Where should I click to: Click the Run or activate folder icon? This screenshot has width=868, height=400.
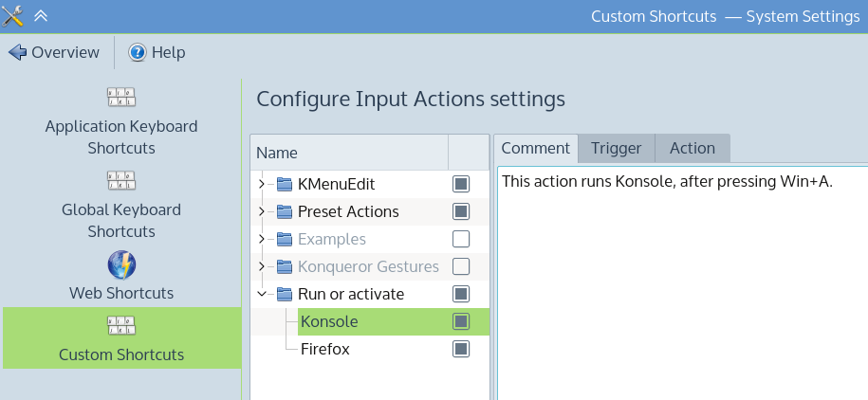tap(284, 294)
